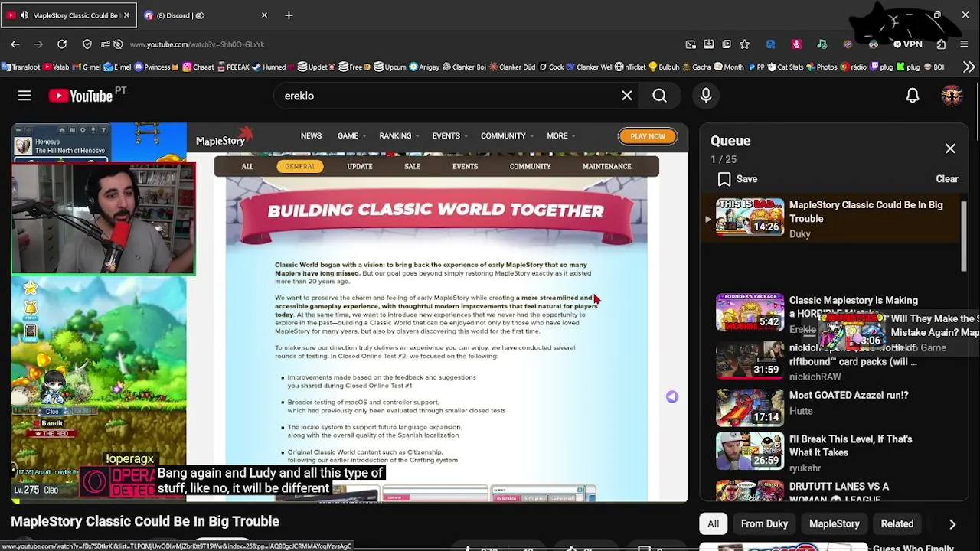Open the screenshot capture toolbar icon

(691, 44)
